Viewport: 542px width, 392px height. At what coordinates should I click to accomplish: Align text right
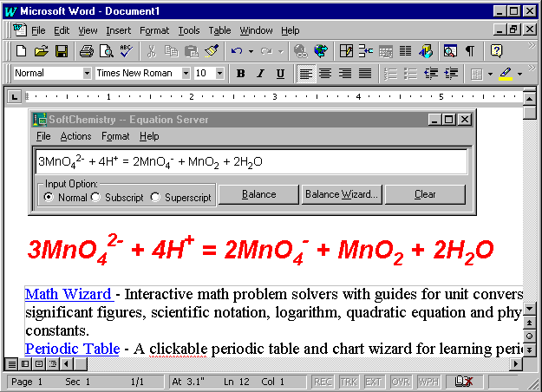345,74
